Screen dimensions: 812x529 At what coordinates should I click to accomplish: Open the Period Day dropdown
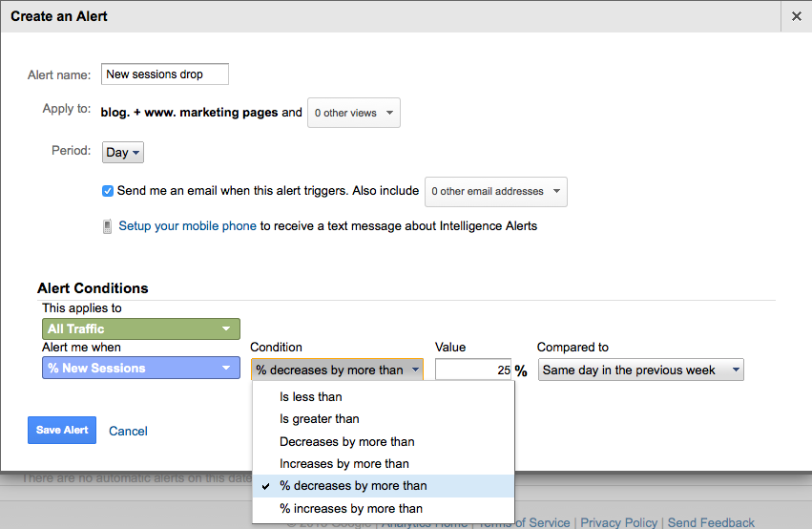tap(123, 153)
